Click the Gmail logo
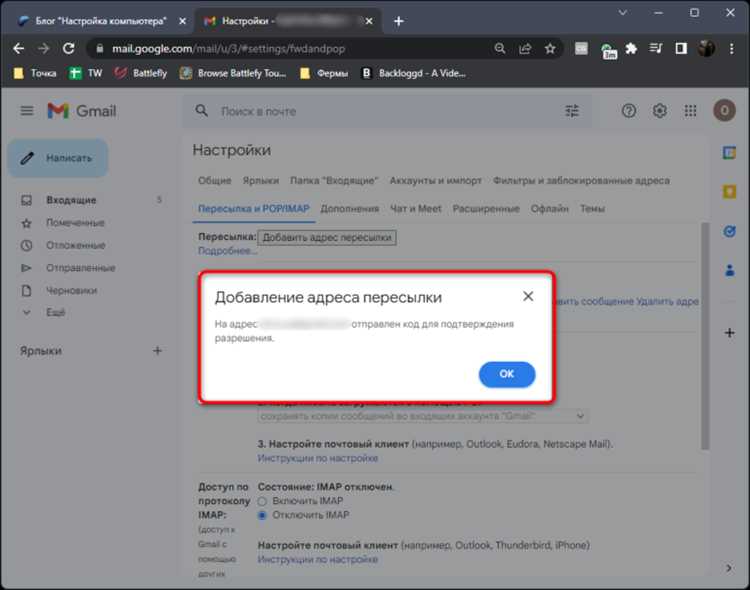Viewport: 750px width, 590px height. point(82,111)
